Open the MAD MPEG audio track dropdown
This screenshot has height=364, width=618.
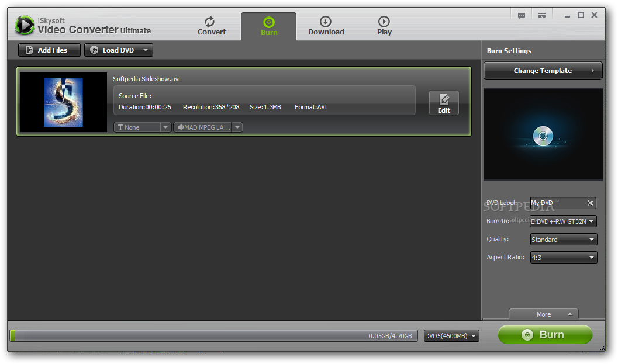208,127
